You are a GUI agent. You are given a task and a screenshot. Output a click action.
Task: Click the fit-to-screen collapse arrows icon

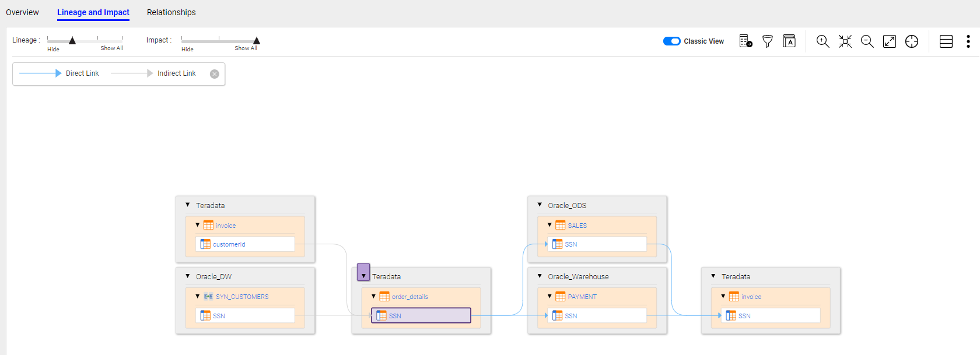pyautogui.click(x=845, y=41)
